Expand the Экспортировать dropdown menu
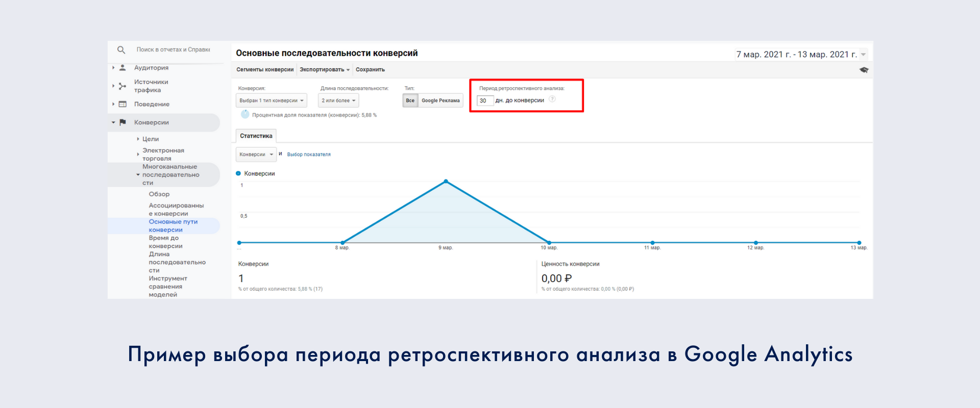This screenshot has width=980, height=408. pos(324,70)
